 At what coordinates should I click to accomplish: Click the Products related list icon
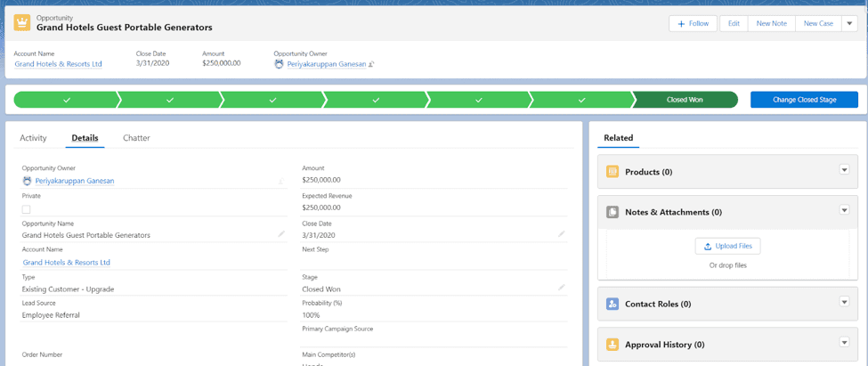pyautogui.click(x=612, y=172)
